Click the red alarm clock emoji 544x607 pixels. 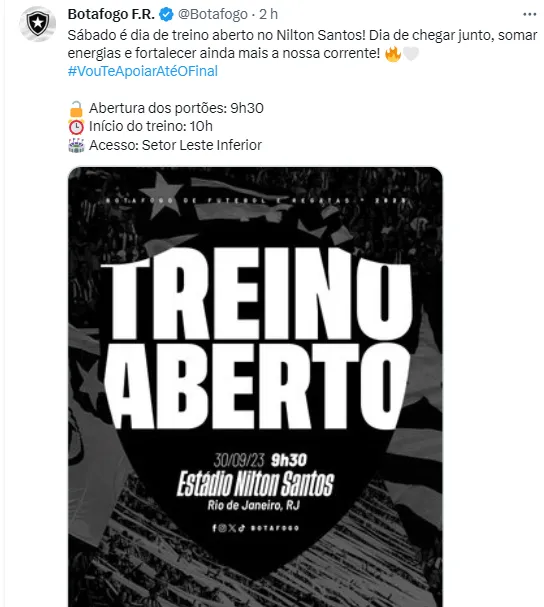76,127
